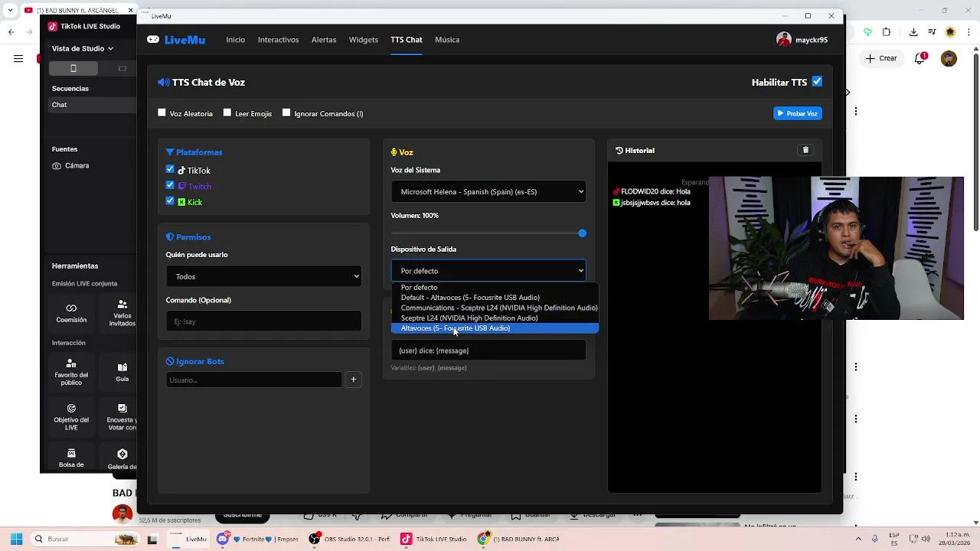980x551 pixels.
Task: Open Objetivo del LIVE tool
Action: click(71, 416)
